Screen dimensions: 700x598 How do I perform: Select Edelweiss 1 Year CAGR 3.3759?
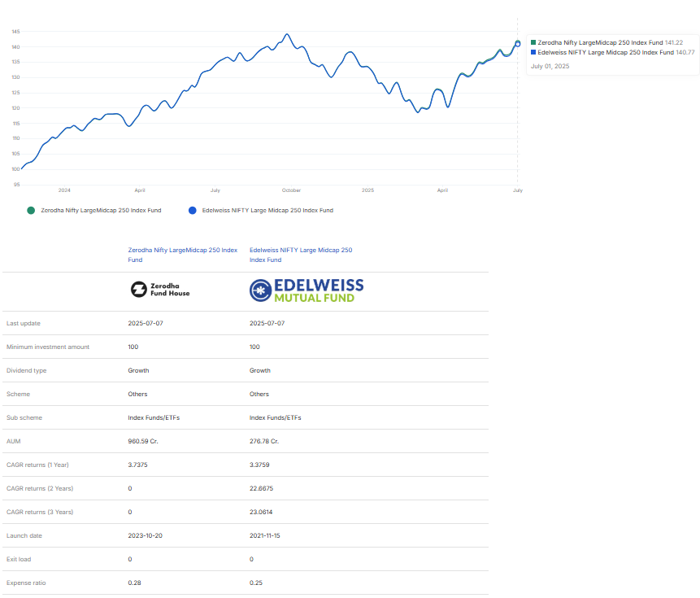click(x=259, y=465)
